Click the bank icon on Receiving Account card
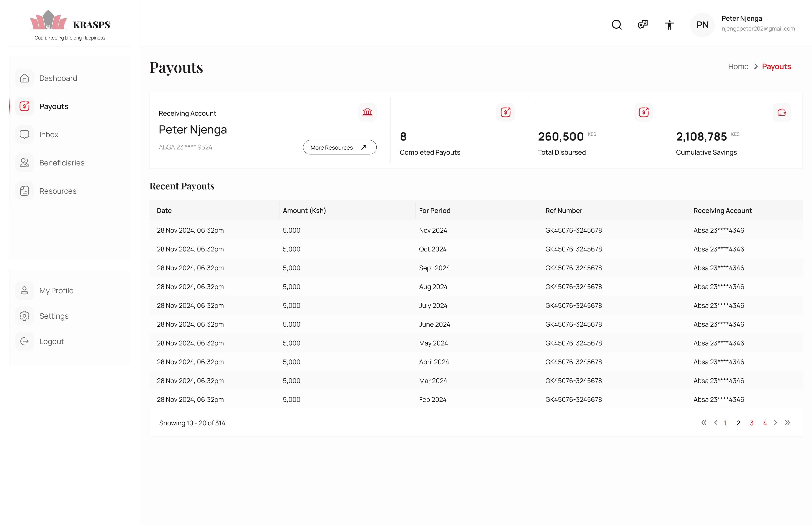Viewport: 812px width, 525px height. (x=367, y=112)
